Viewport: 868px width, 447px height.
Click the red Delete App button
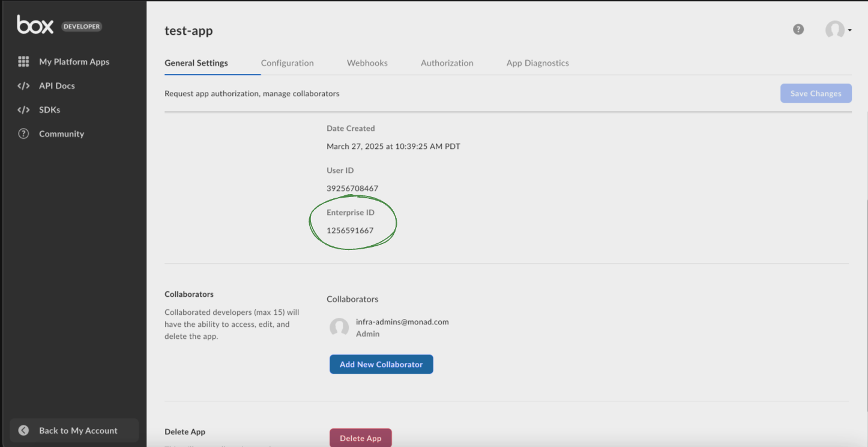[360, 438]
